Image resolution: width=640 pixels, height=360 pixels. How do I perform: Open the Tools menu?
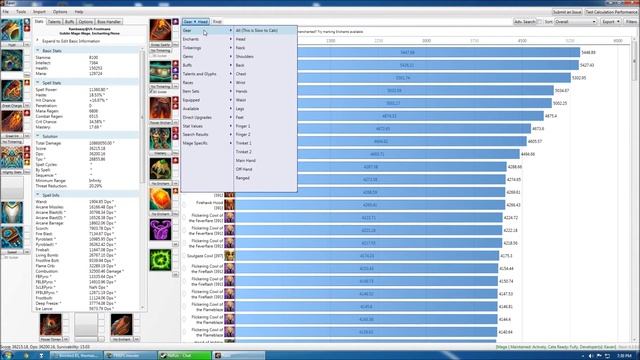[21, 12]
